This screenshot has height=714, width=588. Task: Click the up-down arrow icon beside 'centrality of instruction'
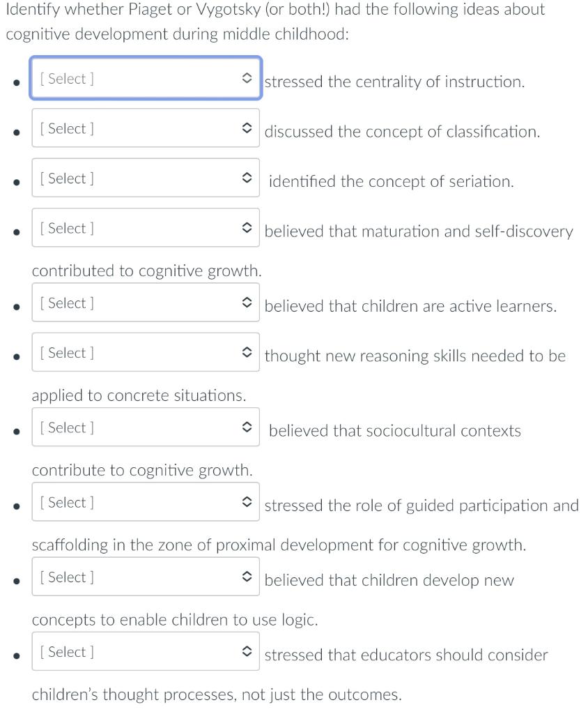(x=246, y=79)
